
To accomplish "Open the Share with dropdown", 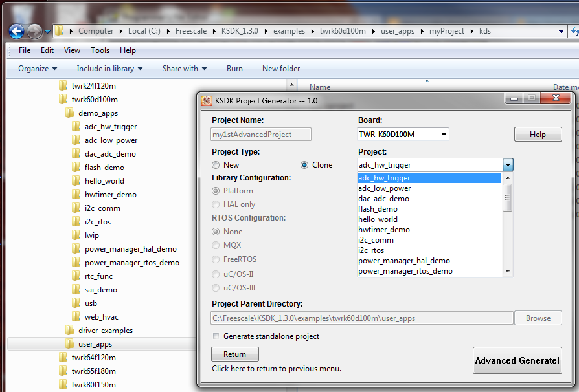I will coord(185,69).
